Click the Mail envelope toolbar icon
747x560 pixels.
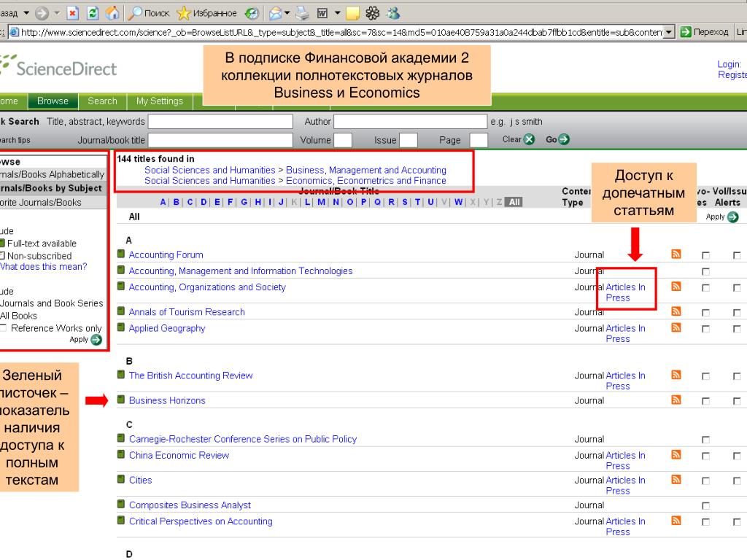tap(275, 13)
